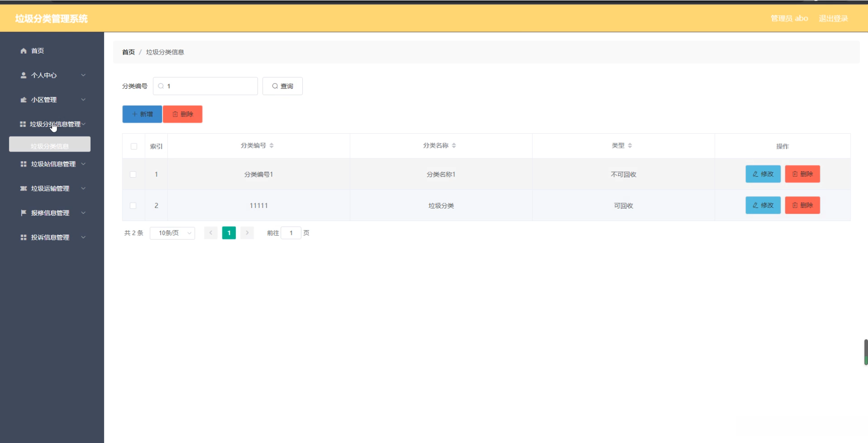Sort 类型 column via its sort arrows
868x443 pixels.
tap(630, 146)
